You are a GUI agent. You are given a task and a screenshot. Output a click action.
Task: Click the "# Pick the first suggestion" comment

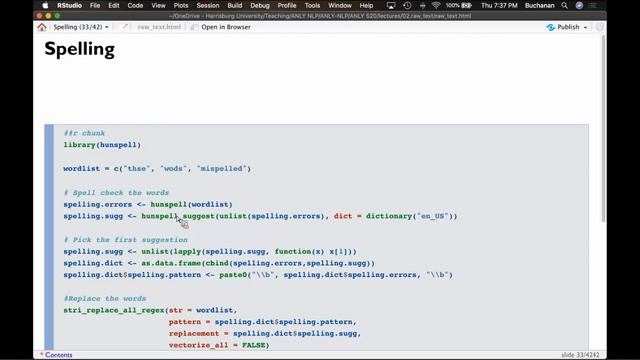pyautogui.click(x=126, y=240)
